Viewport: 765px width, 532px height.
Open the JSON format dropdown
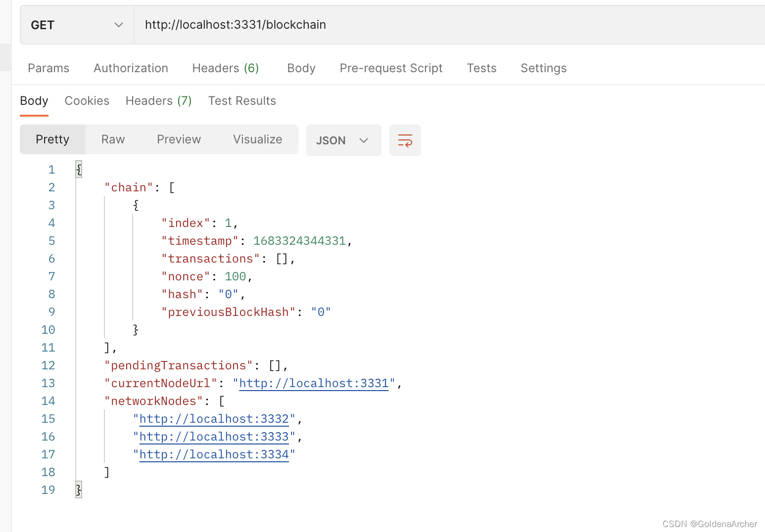pos(343,140)
